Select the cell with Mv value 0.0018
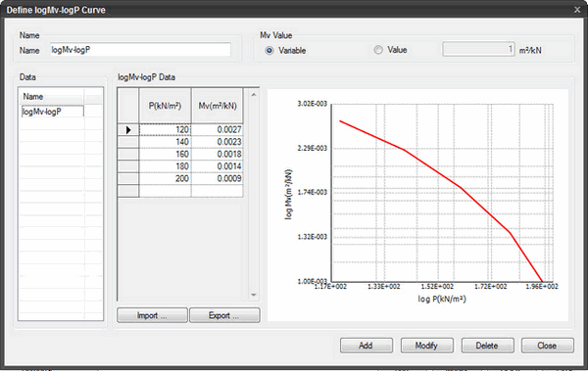 (218, 154)
